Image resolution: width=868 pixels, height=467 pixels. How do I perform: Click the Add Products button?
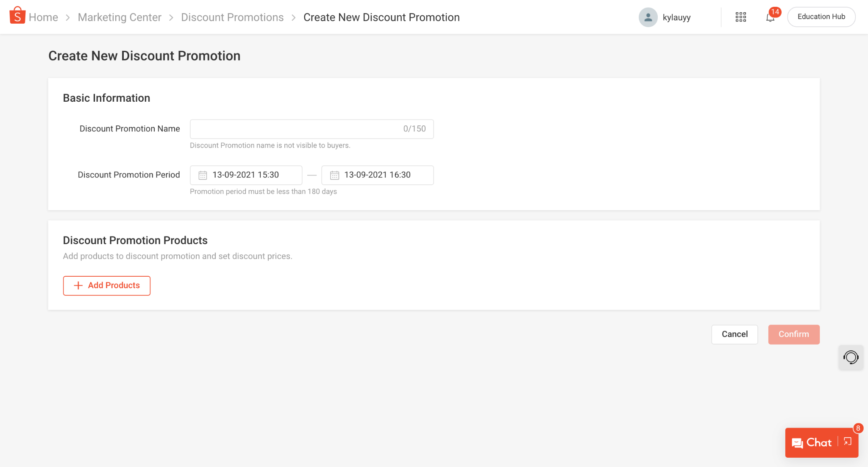pos(106,286)
